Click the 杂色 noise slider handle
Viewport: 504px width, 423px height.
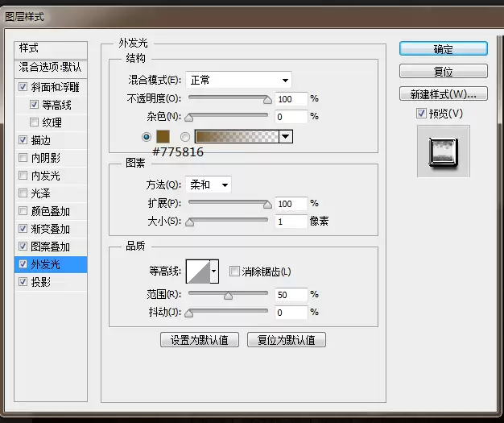tap(189, 118)
